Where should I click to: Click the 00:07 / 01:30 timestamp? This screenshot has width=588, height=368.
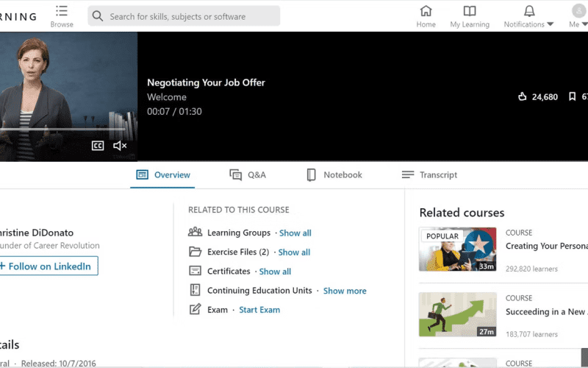174,112
